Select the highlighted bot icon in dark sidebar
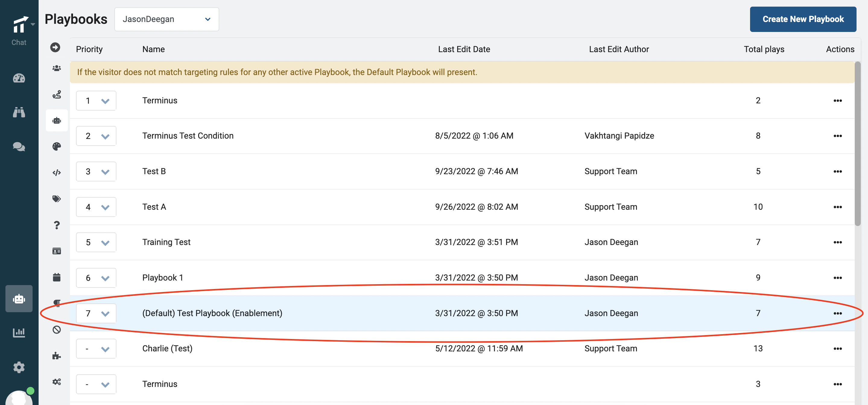868x405 pixels. (19, 299)
